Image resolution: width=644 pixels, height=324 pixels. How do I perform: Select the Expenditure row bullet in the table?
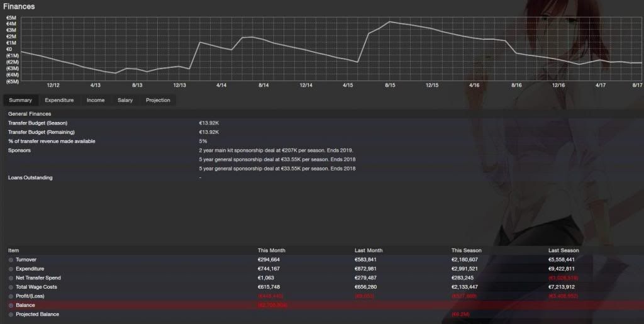pyautogui.click(x=11, y=269)
